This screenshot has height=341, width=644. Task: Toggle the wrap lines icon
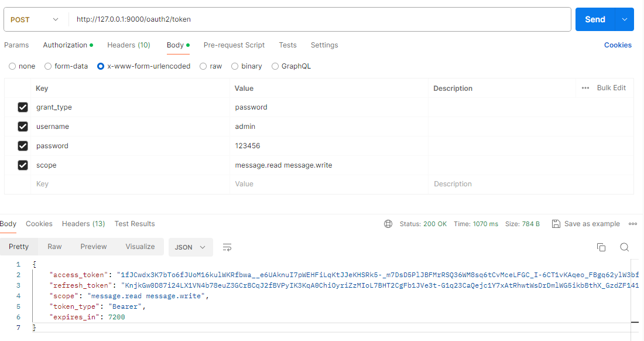click(x=227, y=247)
